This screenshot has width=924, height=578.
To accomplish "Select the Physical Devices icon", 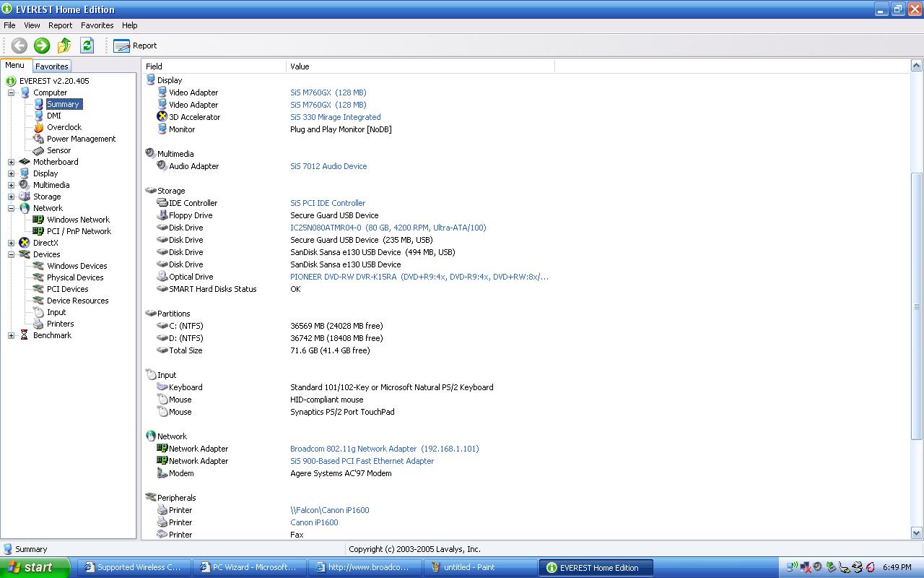I will coord(38,277).
